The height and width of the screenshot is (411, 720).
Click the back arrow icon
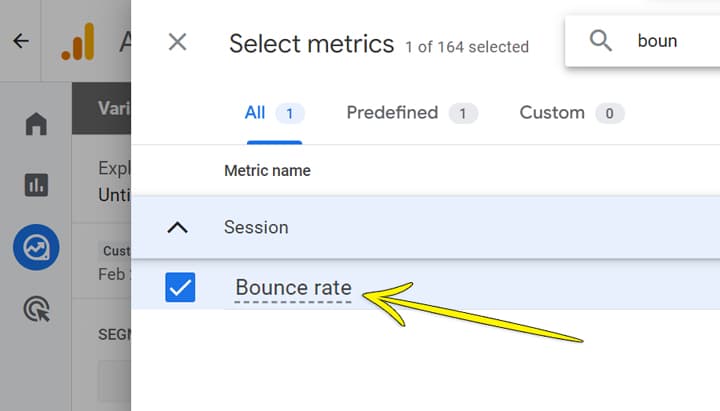[x=21, y=41]
